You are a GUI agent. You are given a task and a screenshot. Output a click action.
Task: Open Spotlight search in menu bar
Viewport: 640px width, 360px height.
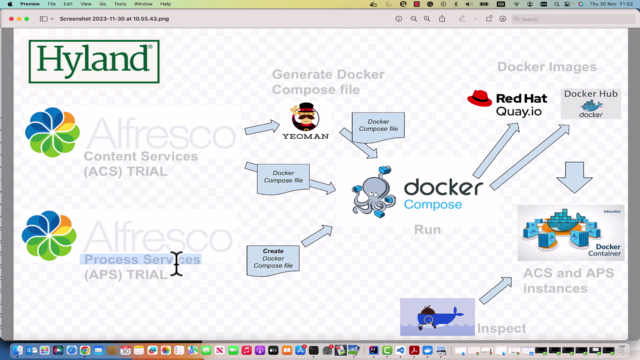click(x=556, y=4)
